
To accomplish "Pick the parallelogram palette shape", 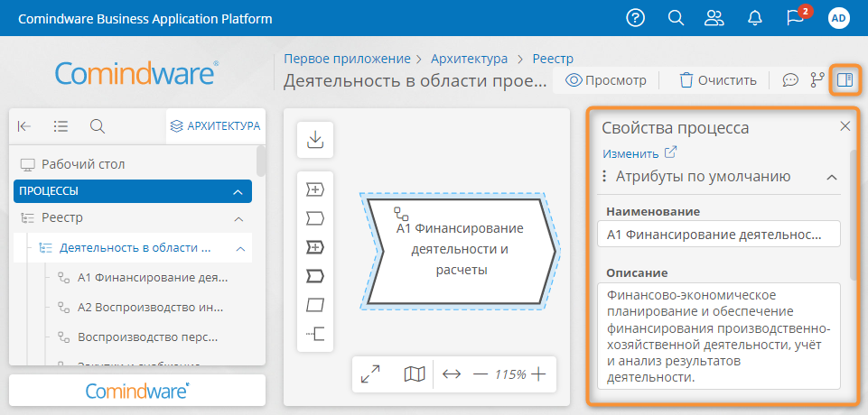I will (315, 304).
